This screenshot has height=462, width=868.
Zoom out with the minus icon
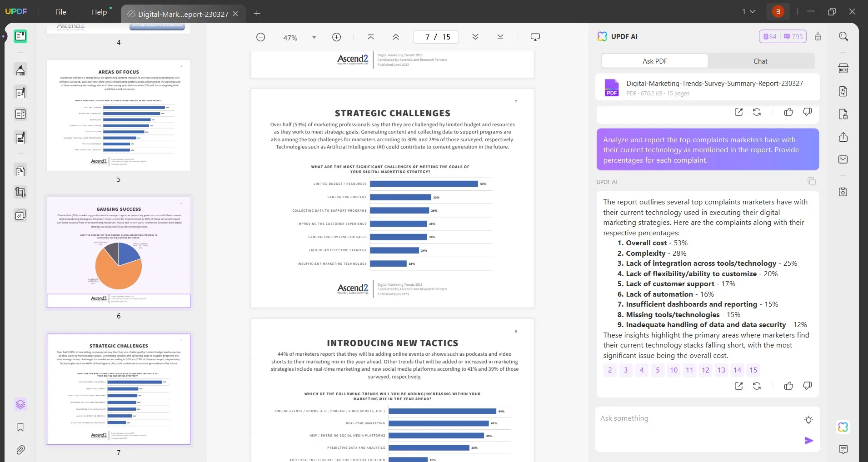pos(261,37)
